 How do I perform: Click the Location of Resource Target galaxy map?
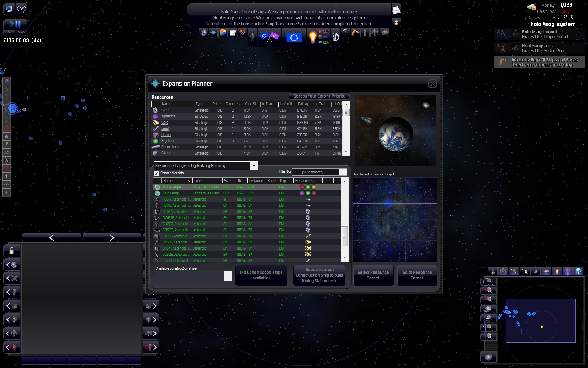(x=395, y=220)
